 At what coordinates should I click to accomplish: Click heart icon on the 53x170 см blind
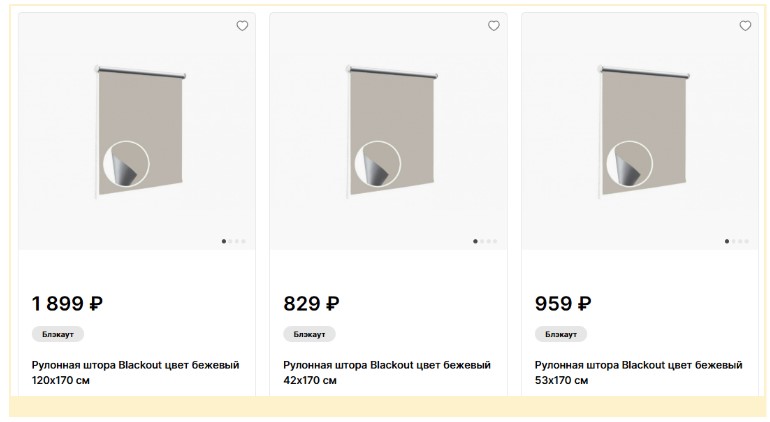(745, 26)
